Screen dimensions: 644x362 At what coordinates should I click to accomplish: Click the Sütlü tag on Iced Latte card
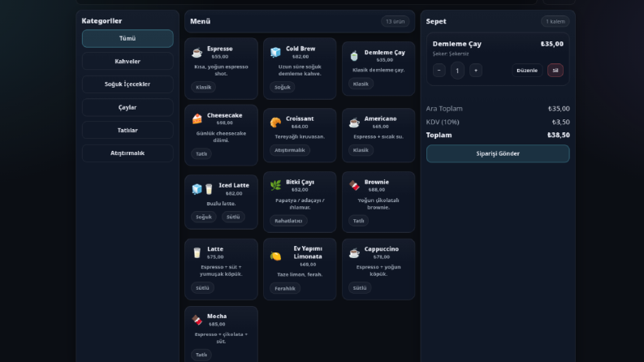(x=233, y=217)
